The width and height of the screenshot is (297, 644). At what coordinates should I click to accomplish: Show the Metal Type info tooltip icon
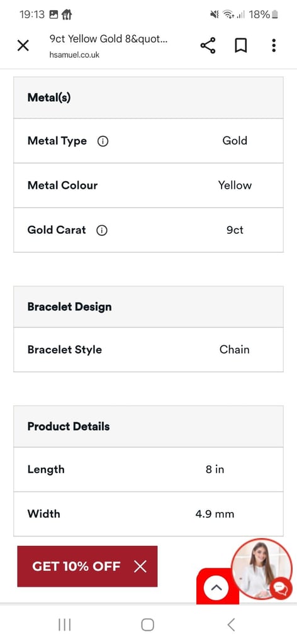(x=103, y=142)
